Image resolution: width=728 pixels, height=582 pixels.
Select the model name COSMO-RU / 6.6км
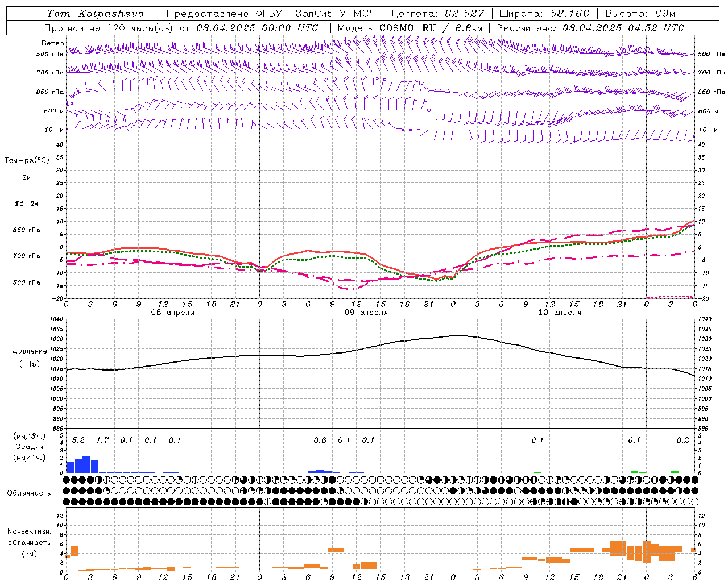pyautogui.click(x=431, y=28)
